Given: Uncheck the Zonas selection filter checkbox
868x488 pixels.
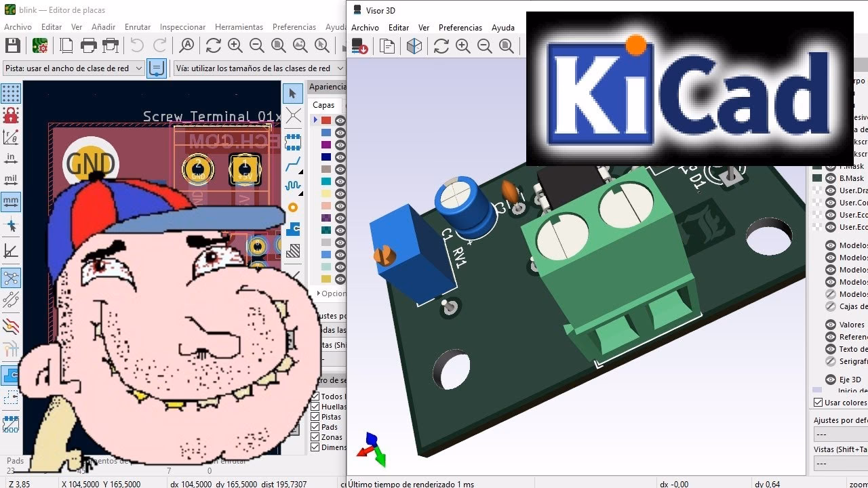Looking at the screenshot, I should pos(315,437).
